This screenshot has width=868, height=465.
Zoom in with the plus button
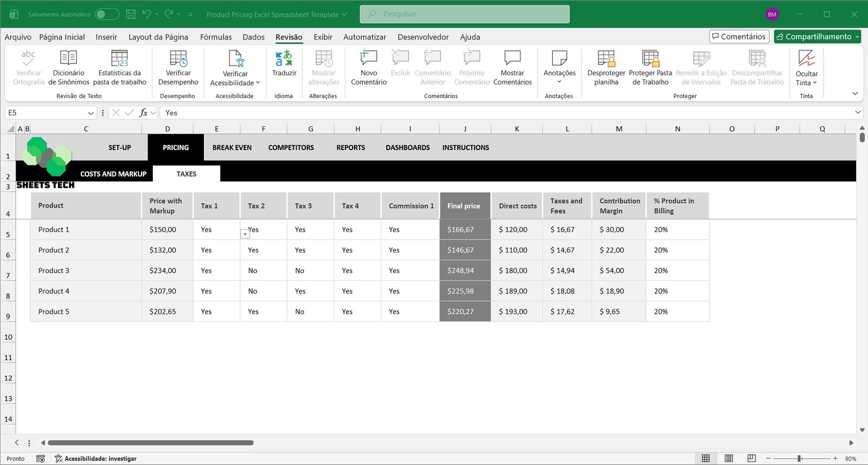pyautogui.click(x=835, y=458)
